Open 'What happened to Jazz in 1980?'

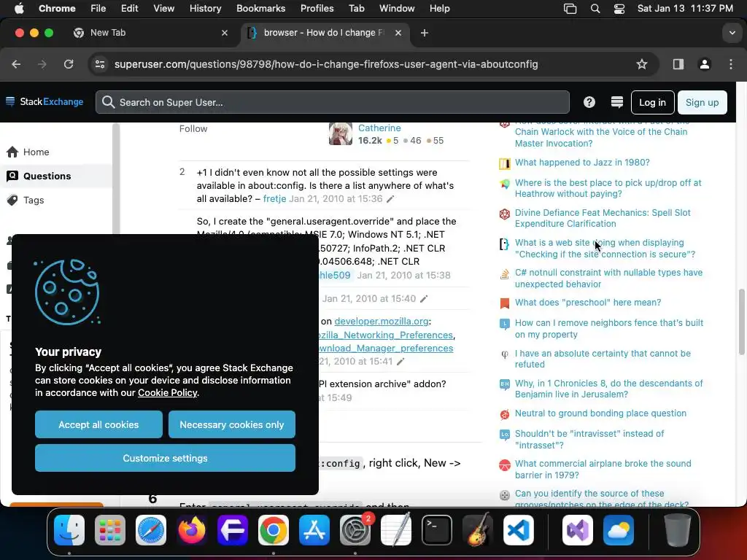tap(582, 163)
